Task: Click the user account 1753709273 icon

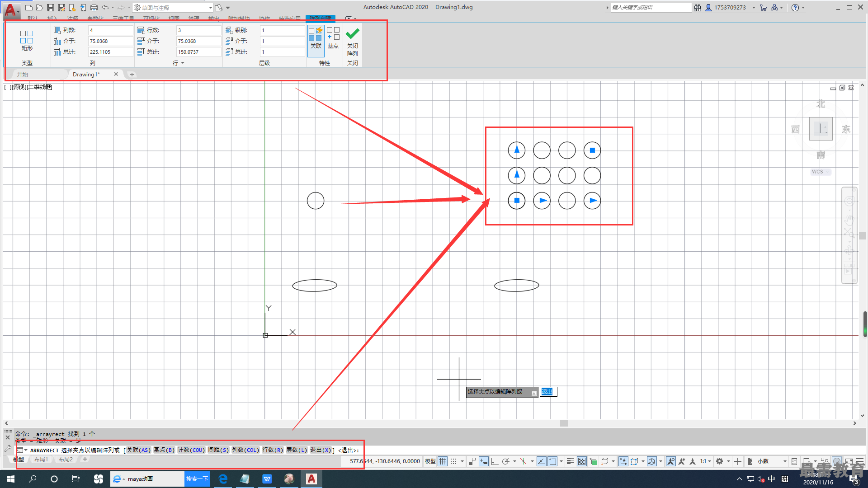Action: pyautogui.click(x=709, y=8)
